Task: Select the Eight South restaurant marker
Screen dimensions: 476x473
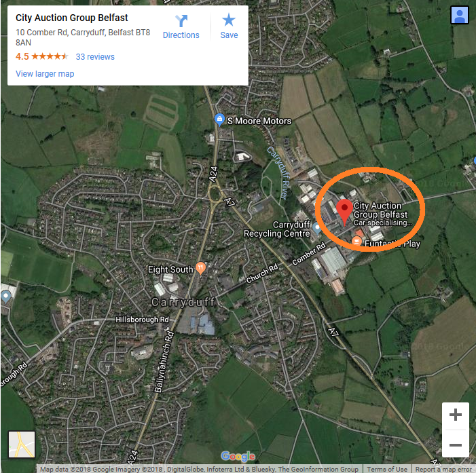Action: click(201, 268)
